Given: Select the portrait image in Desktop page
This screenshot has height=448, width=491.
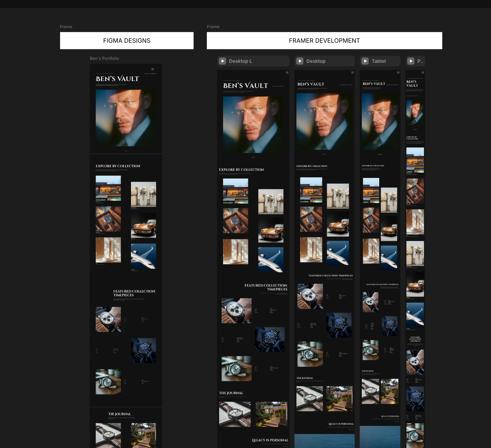Looking at the screenshot, I should pos(324,121).
